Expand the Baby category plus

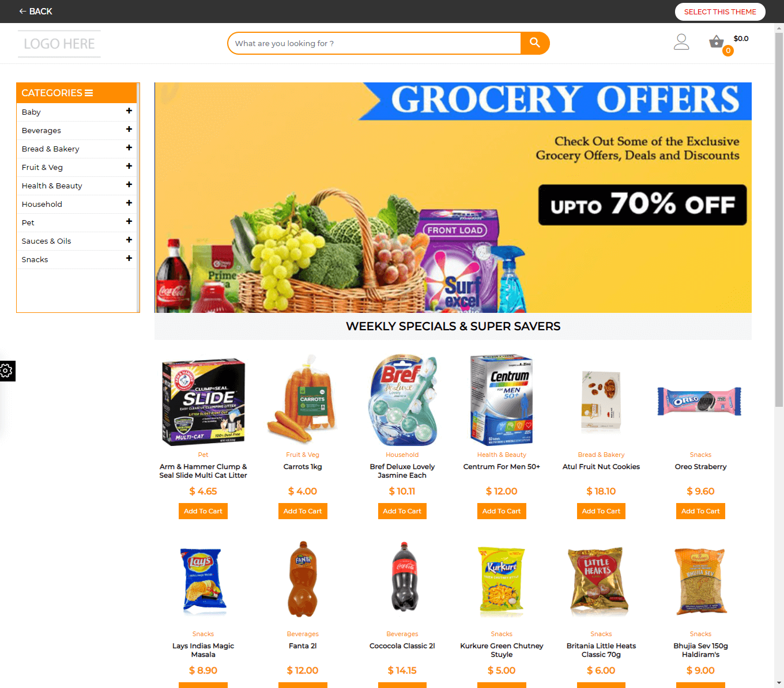click(129, 111)
